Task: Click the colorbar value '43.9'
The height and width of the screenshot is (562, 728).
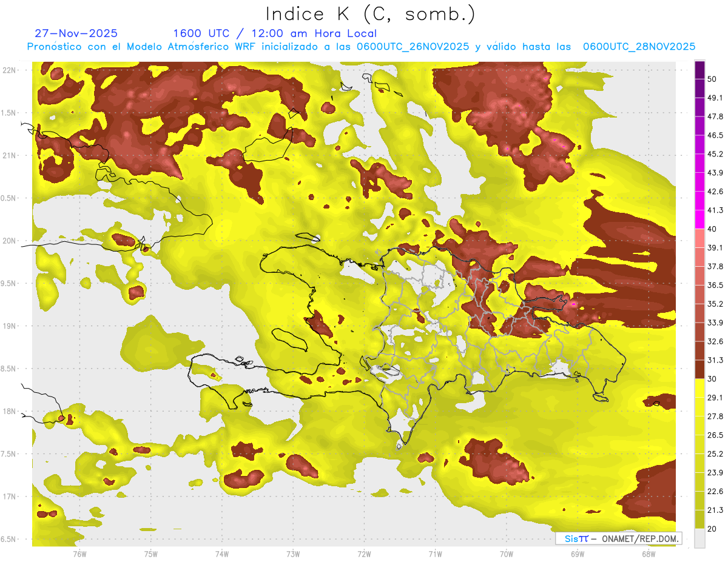Action: [715, 172]
